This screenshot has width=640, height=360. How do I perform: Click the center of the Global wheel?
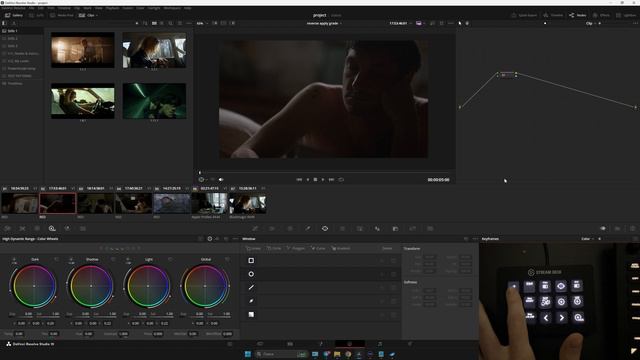pos(205,286)
